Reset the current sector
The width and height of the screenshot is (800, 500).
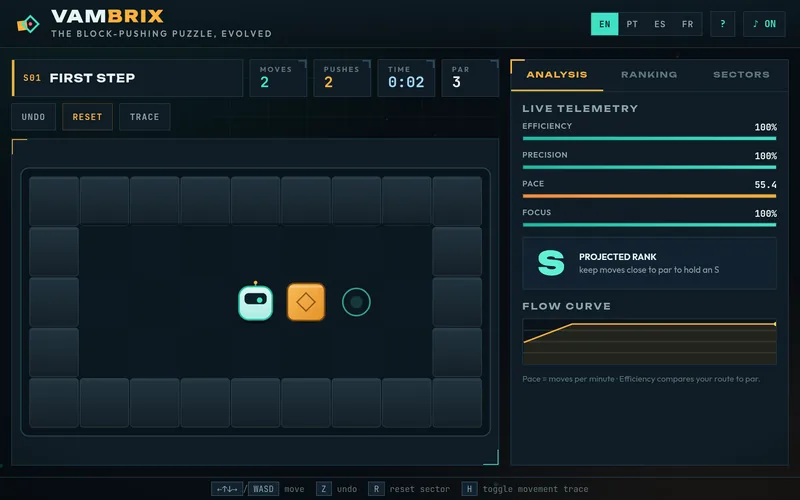tap(87, 117)
